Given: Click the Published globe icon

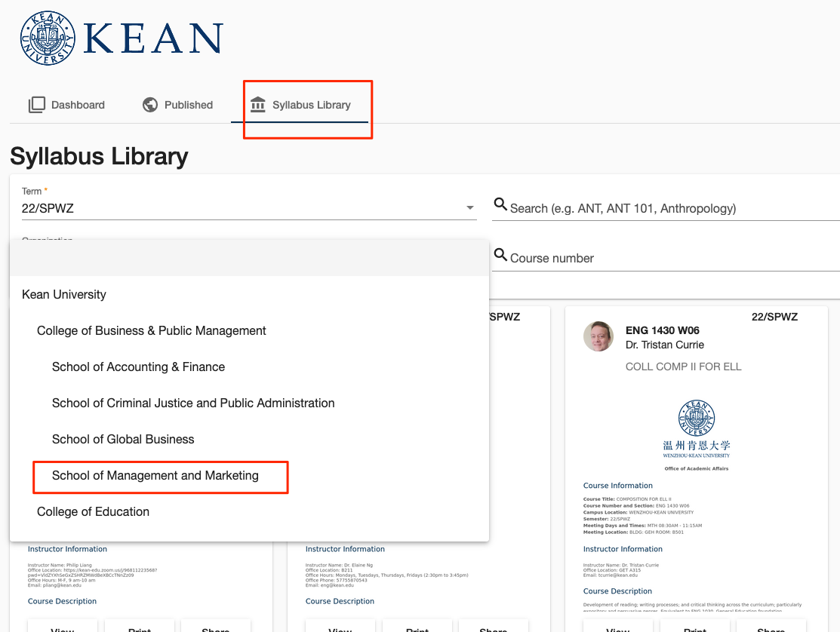Looking at the screenshot, I should pos(150,105).
